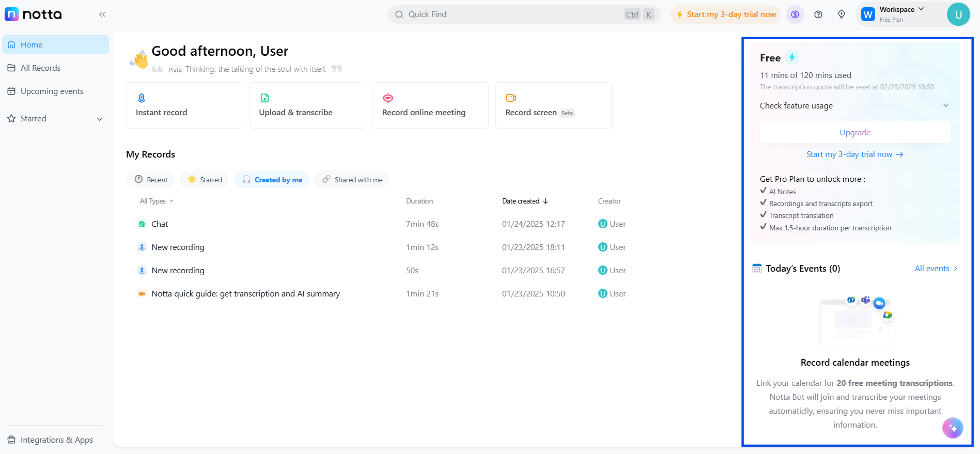Click the User creator avatar in Chat row
This screenshot has height=454, width=980.
point(602,224)
